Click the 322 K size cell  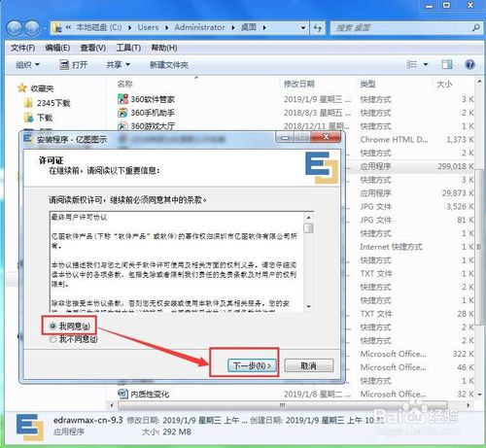pos(464,354)
